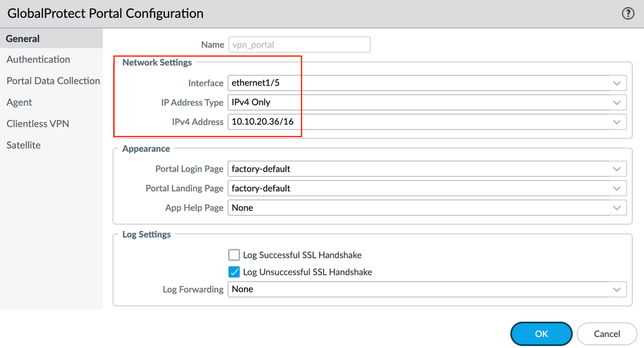Open the Portal Data Collection tab
This screenshot has width=644, height=348.
click(53, 81)
